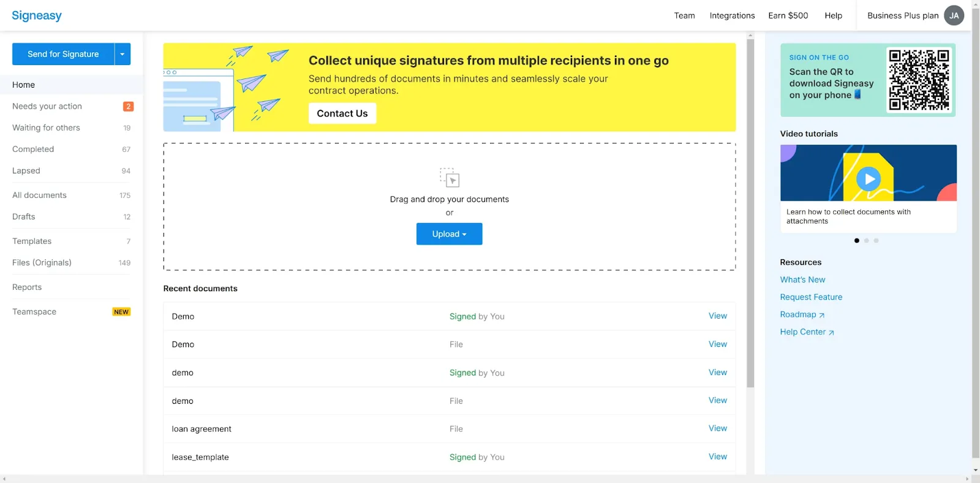The width and height of the screenshot is (980, 483).
Task: Open Roadmap external link
Action: pyautogui.click(x=802, y=314)
